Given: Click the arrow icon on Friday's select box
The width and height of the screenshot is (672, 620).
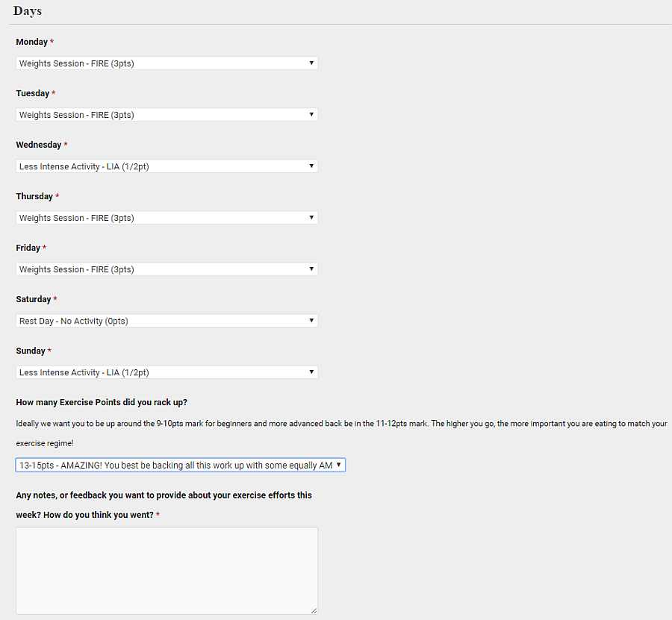Looking at the screenshot, I should click(311, 269).
